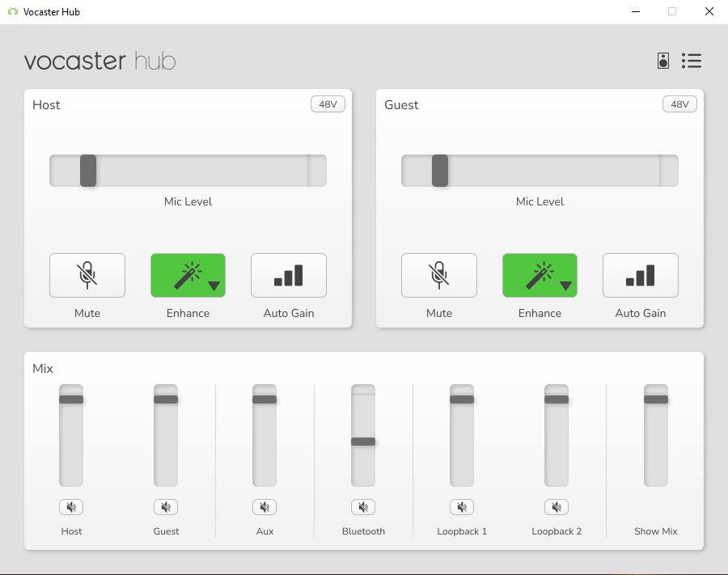Mute the Host microphone

87,275
